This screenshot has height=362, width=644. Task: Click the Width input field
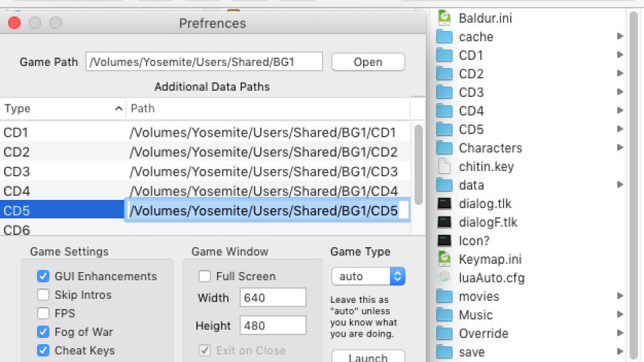click(273, 297)
